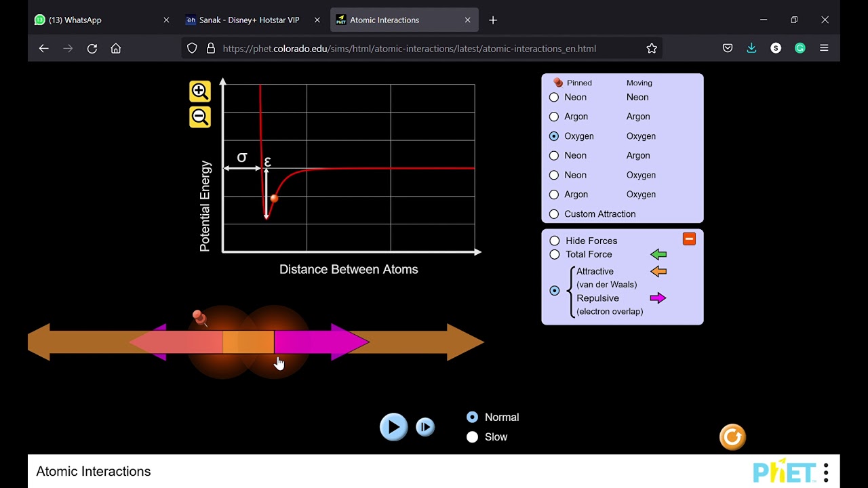Click the orange atom marker on the graph
The image size is (868, 488).
(274, 199)
